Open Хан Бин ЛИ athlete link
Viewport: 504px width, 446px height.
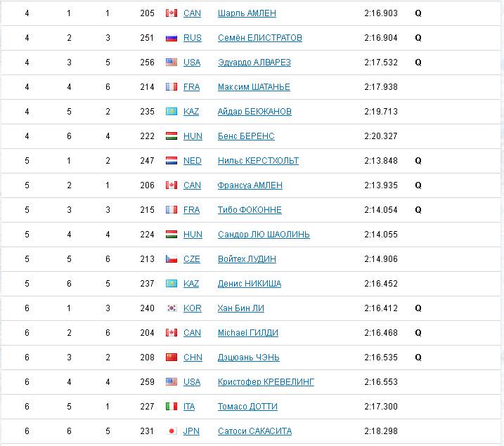click(x=240, y=308)
